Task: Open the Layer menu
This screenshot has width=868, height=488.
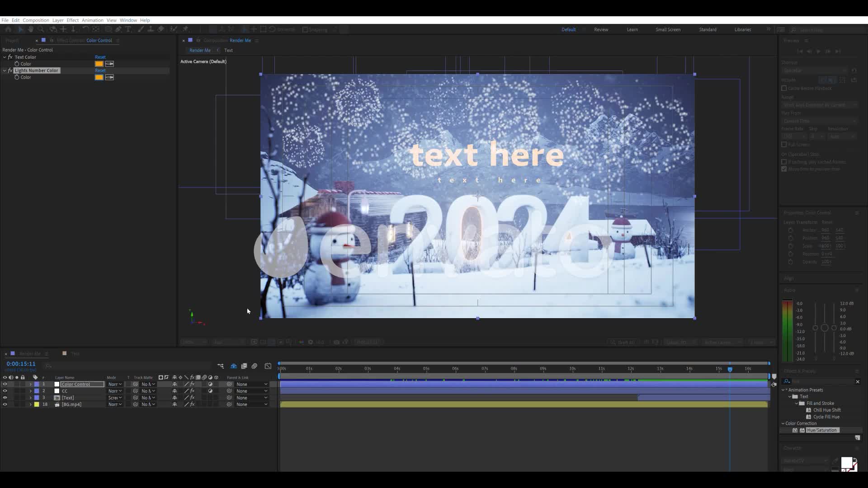Action: [58, 20]
